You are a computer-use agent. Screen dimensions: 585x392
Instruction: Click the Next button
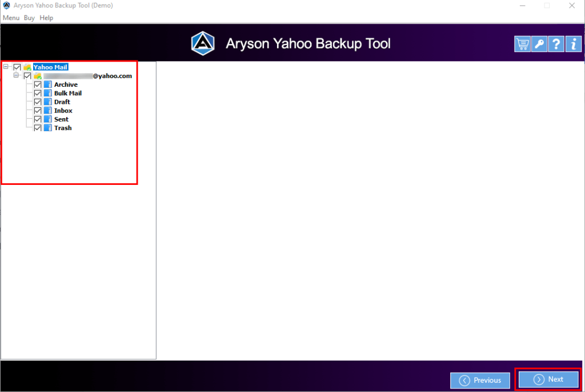tap(548, 379)
